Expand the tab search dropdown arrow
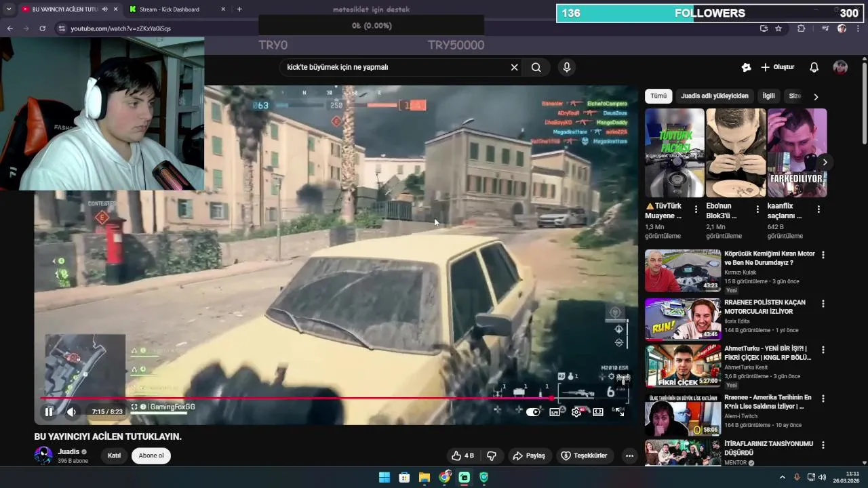The width and height of the screenshot is (868, 488). coord(9,9)
